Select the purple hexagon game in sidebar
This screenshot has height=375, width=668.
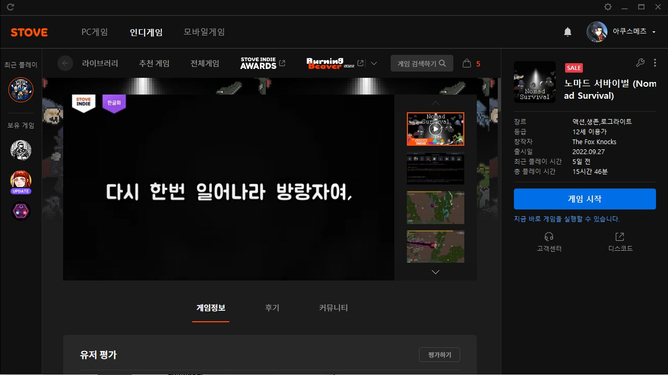[x=21, y=211]
